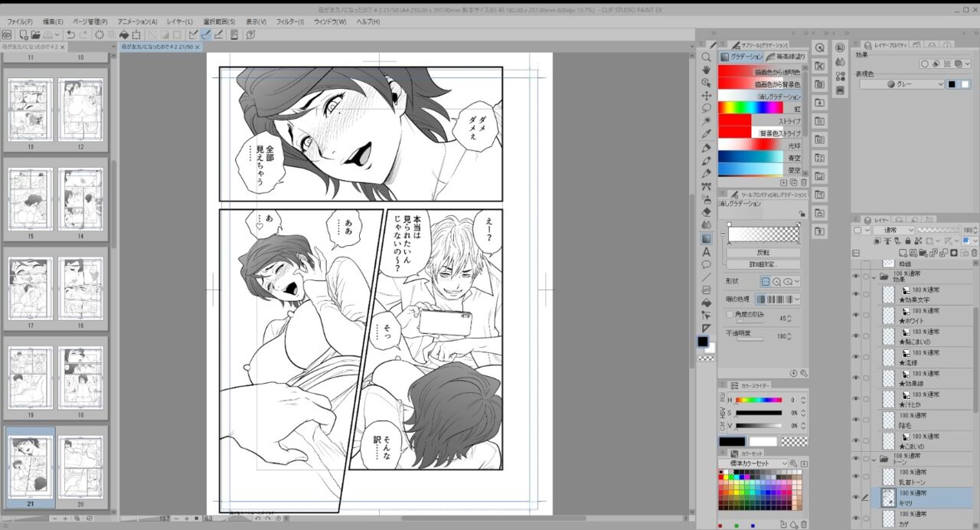Adjust the V value slider
Image resolution: width=980 pixels, height=530 pixels.
point(759,425)
